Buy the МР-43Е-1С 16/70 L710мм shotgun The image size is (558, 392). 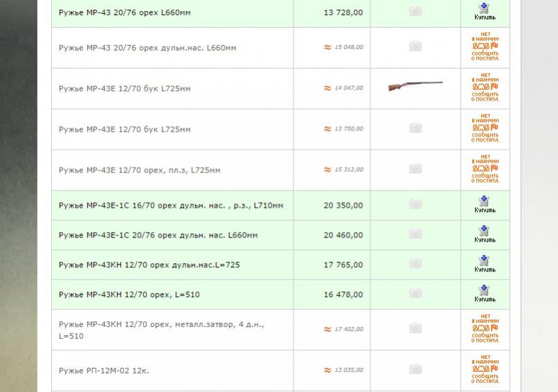click(485, 204)
